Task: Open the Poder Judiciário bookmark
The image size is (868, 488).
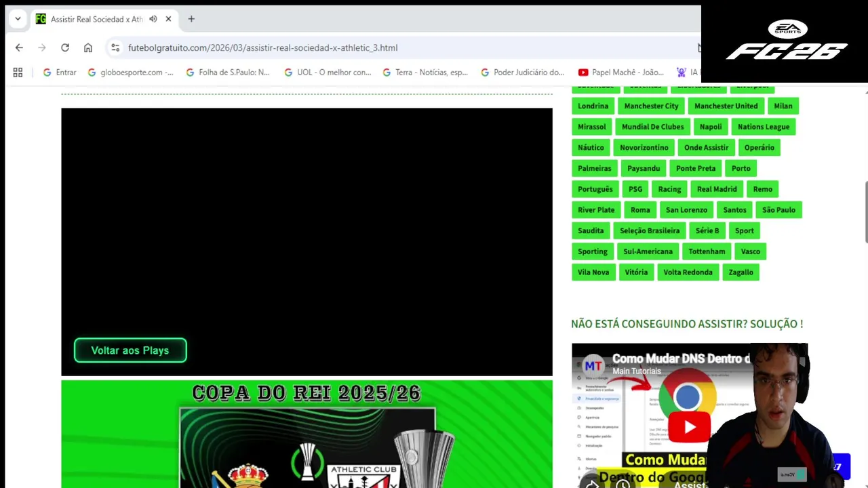Action: [x=522, y=72]
